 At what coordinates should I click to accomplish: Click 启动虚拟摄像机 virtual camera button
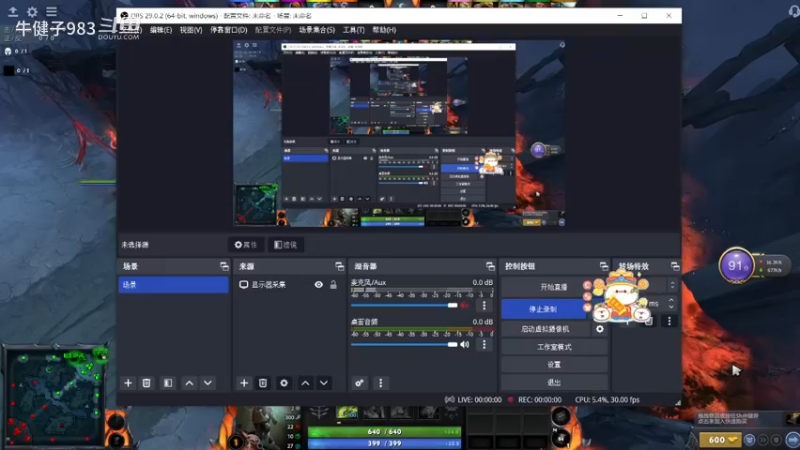[x=545, y=329]
